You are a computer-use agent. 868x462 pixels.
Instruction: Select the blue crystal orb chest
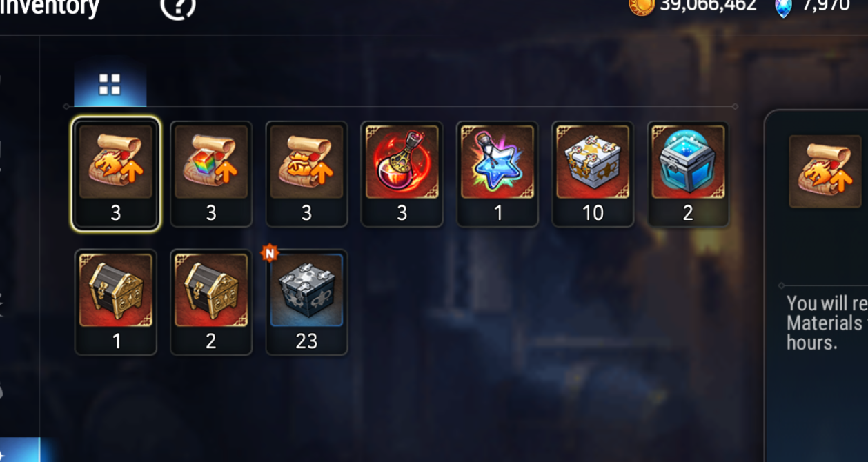688,174
